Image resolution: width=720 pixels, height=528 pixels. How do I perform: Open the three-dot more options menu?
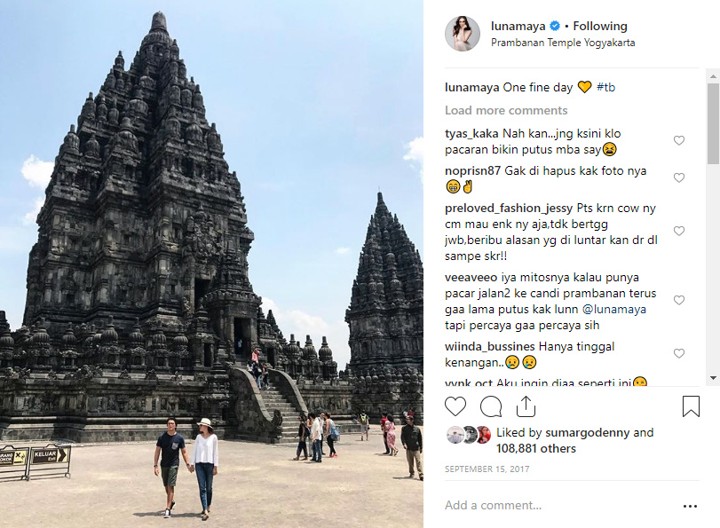pos(690,506)
